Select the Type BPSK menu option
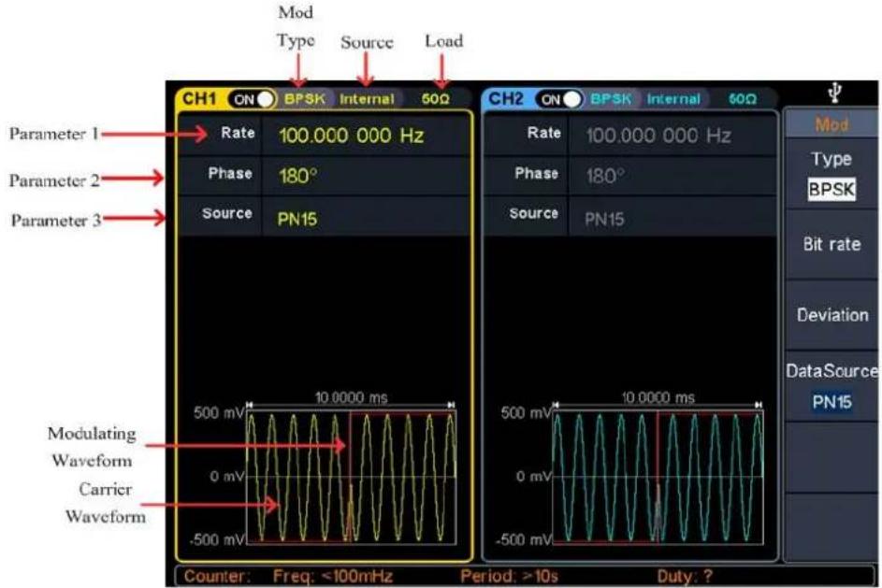This screenshot has height=588, width=882. point(831,175)
